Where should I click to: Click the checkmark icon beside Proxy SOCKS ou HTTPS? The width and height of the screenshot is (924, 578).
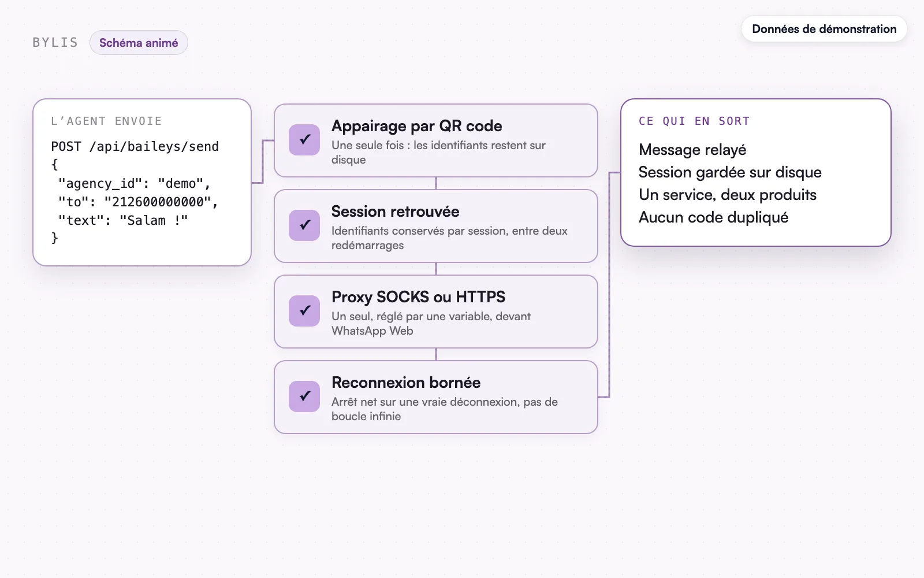(x=304, y=311)
